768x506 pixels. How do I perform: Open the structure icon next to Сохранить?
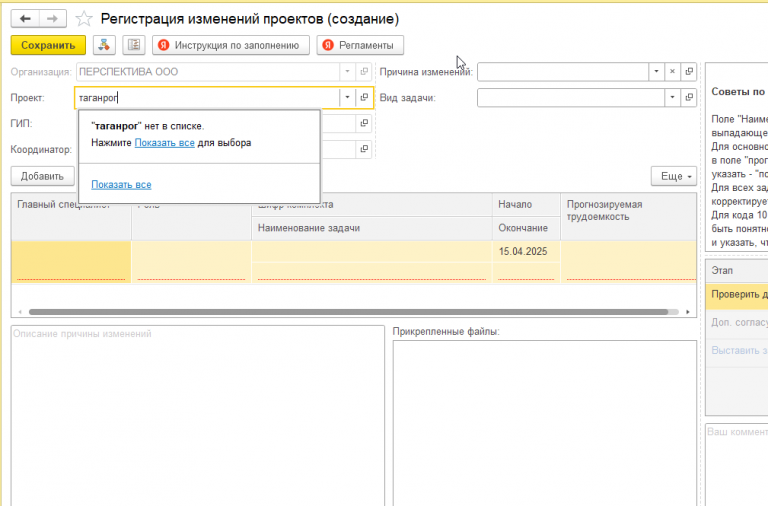point(104,45)
